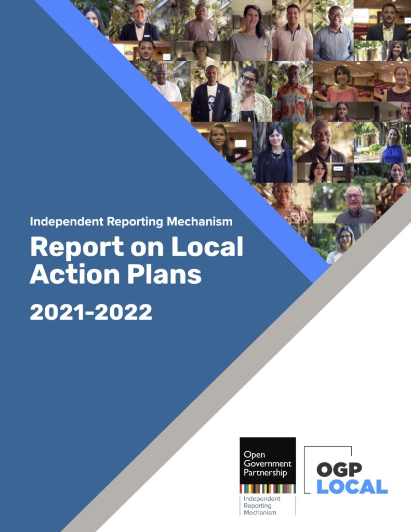411x532 pixels.
Task: Click the portrait of the woman in the blue sleeveless top
Action: coord(382,142)
